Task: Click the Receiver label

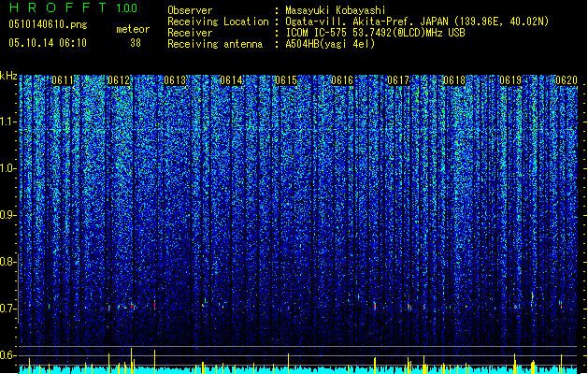Action: [190, 33]
